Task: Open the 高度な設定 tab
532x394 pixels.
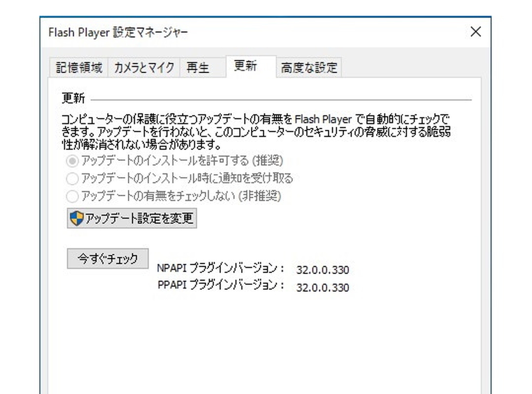Action: pos(309,66)
